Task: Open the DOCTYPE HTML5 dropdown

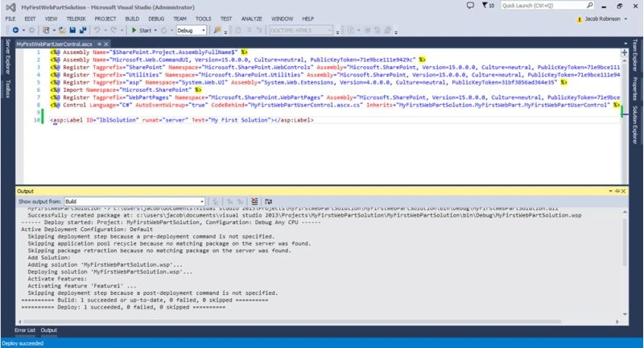Action: tap(300, 31)
